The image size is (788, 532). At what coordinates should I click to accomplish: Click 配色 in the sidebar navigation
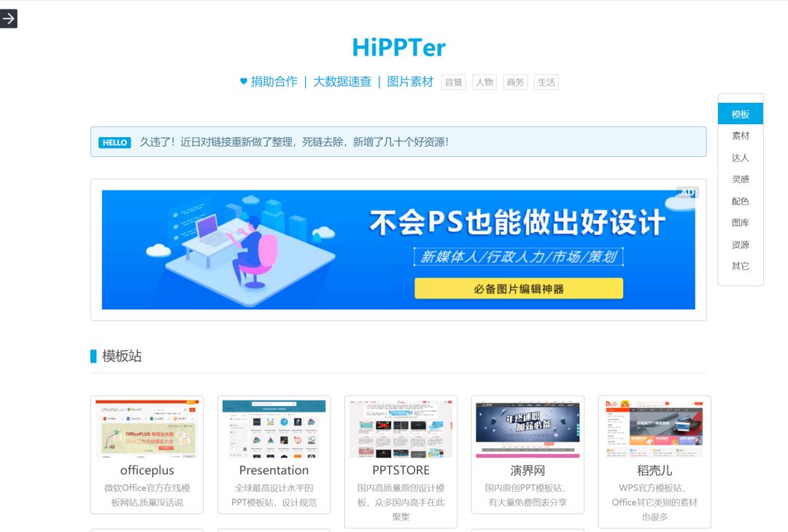click(741, 201)
